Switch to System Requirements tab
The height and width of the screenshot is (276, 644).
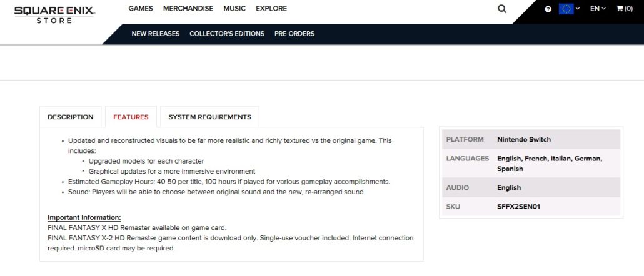209,117
